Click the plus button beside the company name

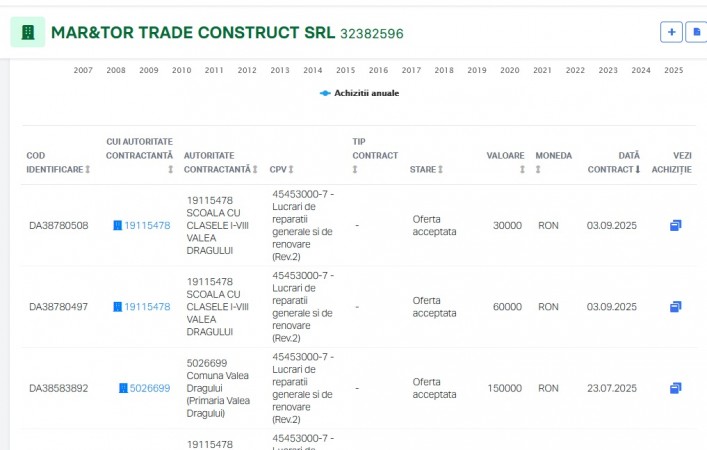click(671, 32)
